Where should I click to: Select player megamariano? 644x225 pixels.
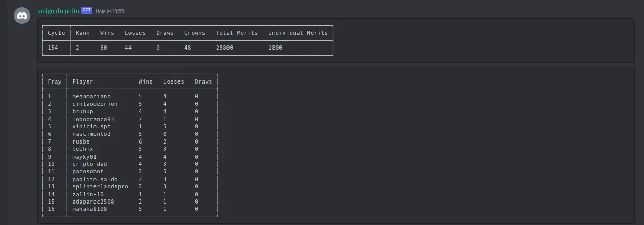pyautogui.click(x=91, y=96)
